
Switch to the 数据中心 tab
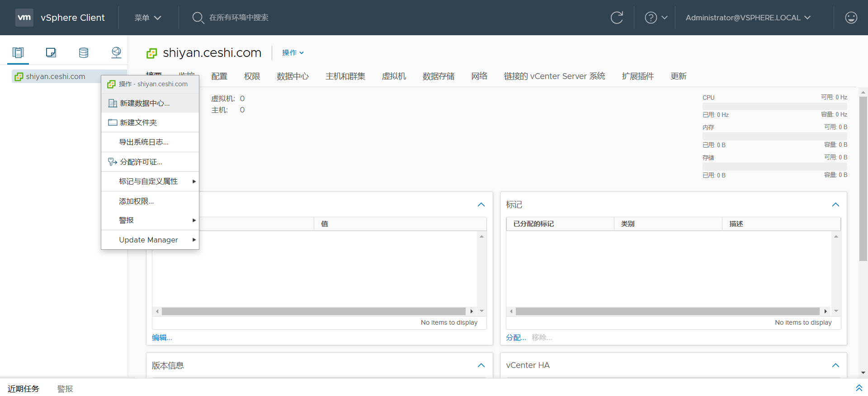[x=293, y=76]
